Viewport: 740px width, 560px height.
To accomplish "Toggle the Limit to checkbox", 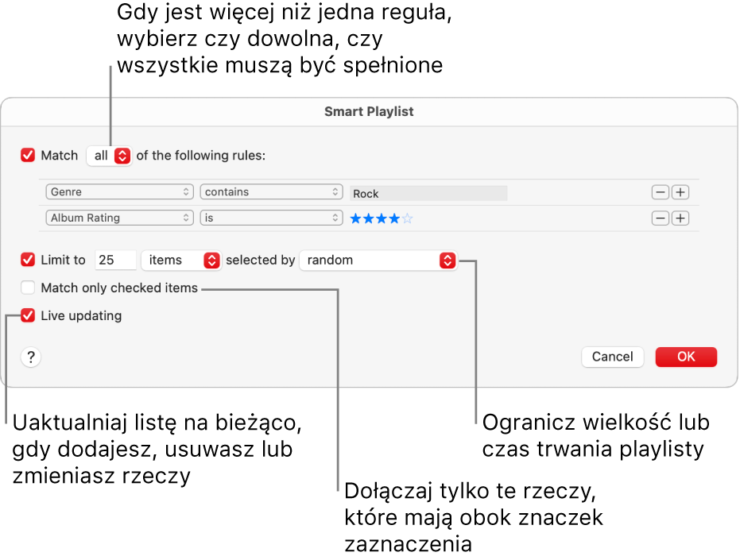I will coord(28,260).
